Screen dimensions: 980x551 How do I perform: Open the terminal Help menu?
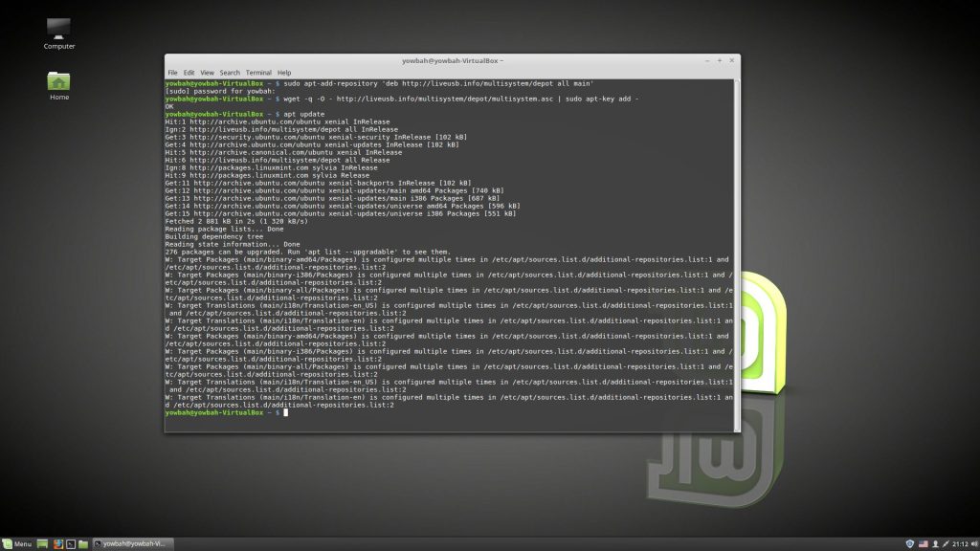coord(284,73)
